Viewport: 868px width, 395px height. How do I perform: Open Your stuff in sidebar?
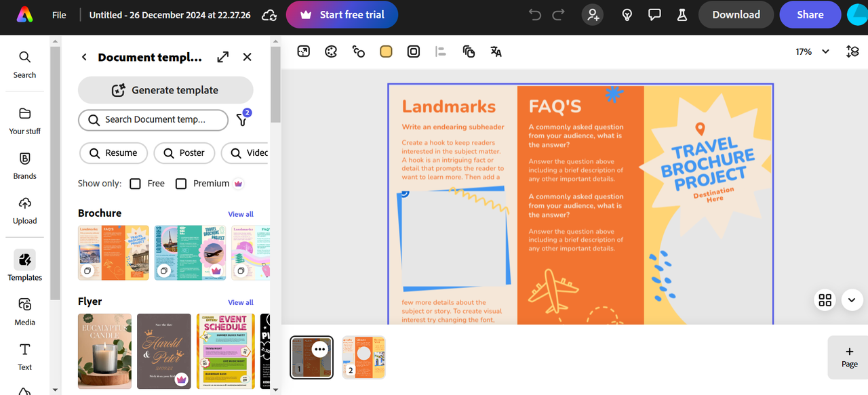pyautogui.click(x=24, y=121)
